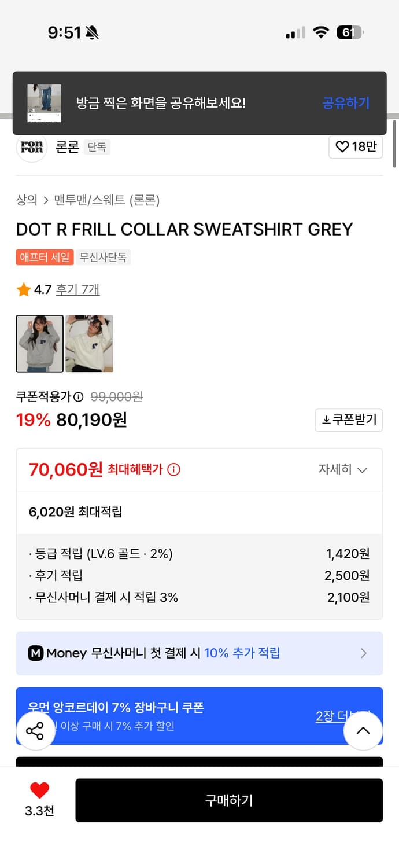Click the yellow star rating icon
The image size is (399, 868).
click(21, 289)
